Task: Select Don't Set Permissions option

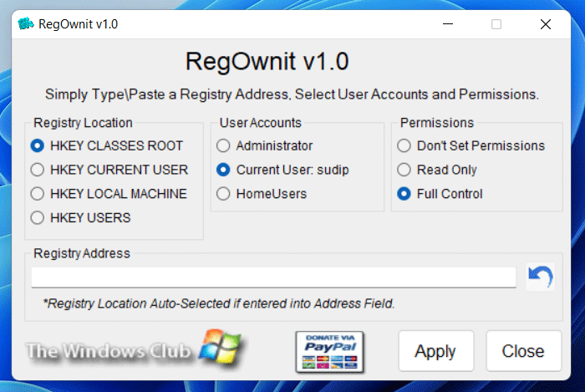Action: coord(471,145)
